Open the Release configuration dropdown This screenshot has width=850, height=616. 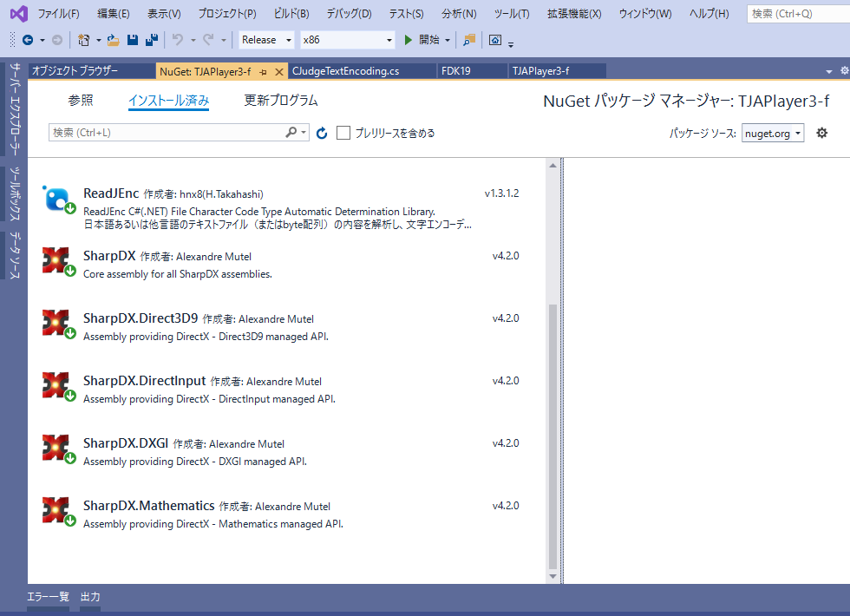[x=265, y=39]
